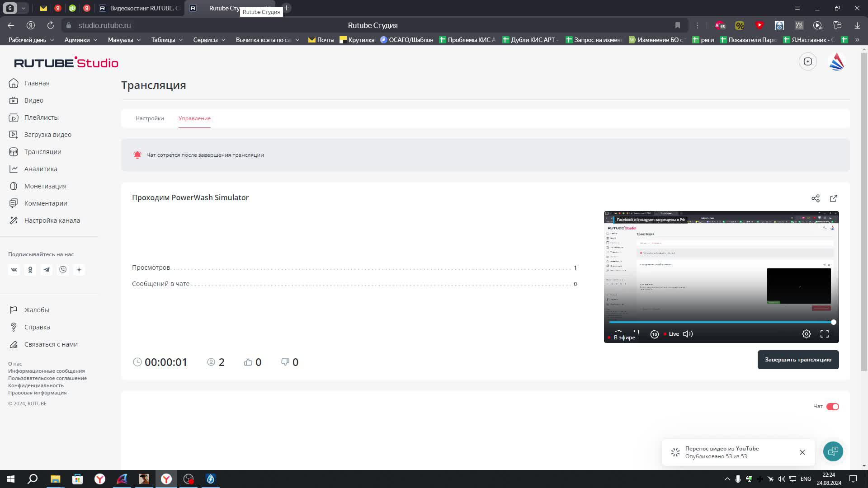Viewport: 868px width, 488px height.
Task: Open the VK social link icon
Action: [14, 270]
